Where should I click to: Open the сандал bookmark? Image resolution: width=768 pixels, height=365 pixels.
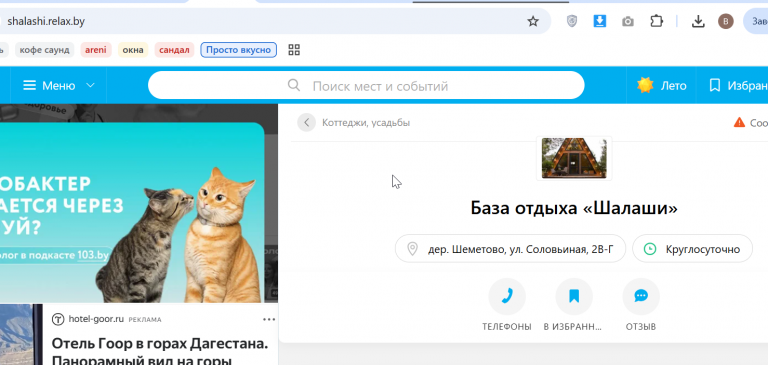pyautogui.click(x=174, y=49)
